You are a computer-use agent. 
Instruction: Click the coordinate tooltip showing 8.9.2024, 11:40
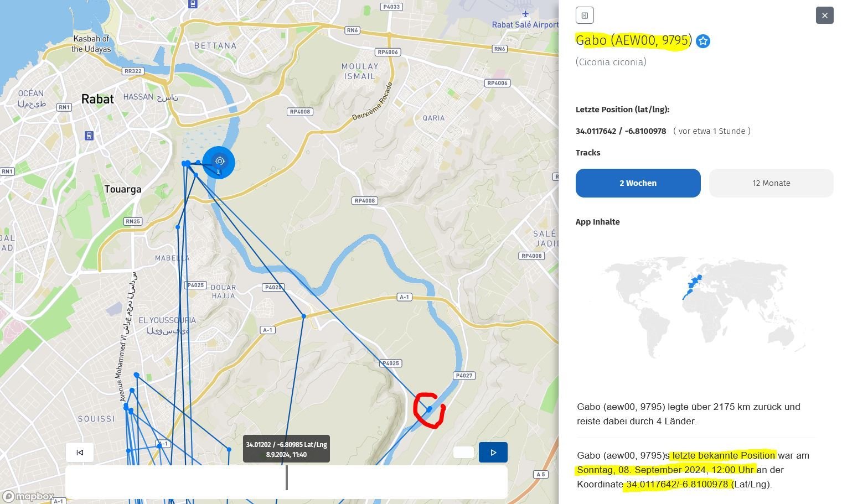[x=286, y=449]
